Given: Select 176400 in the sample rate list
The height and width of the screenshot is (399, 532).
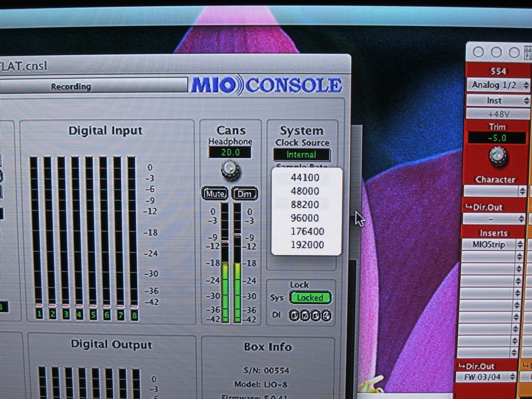Looking at the screenshot, I should (x=307, y=231).
